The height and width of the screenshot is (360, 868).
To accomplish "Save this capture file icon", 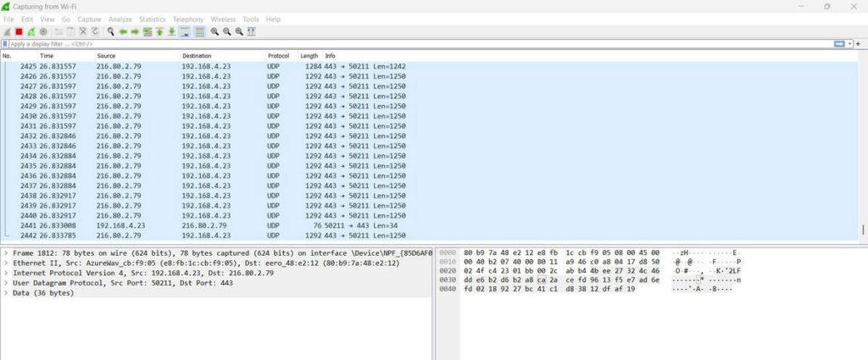I will pos(70,31).
